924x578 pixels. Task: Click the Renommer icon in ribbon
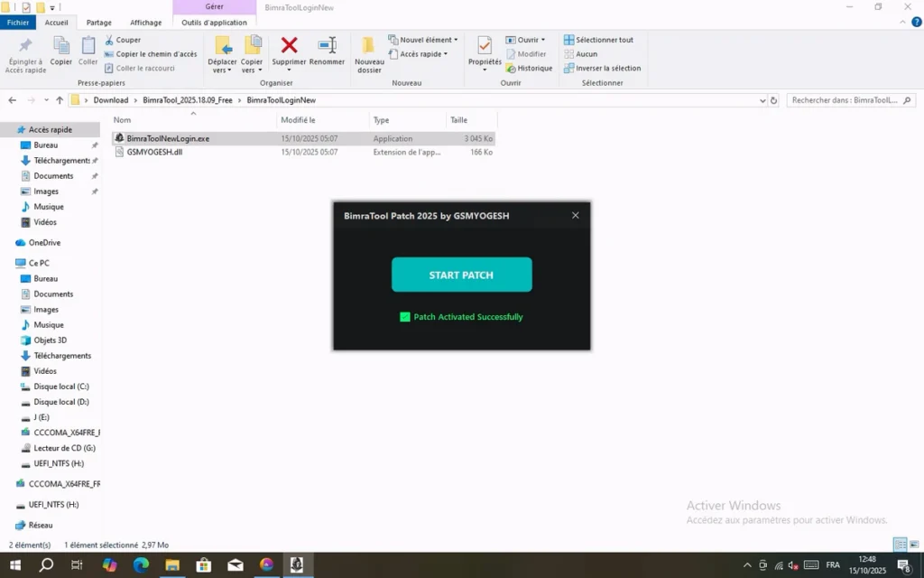(327, 46)
